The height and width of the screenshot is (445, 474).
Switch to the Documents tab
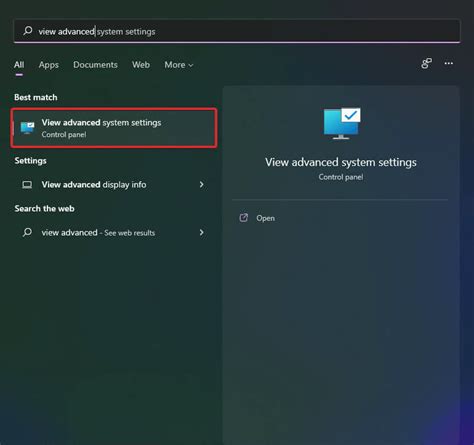95,65
